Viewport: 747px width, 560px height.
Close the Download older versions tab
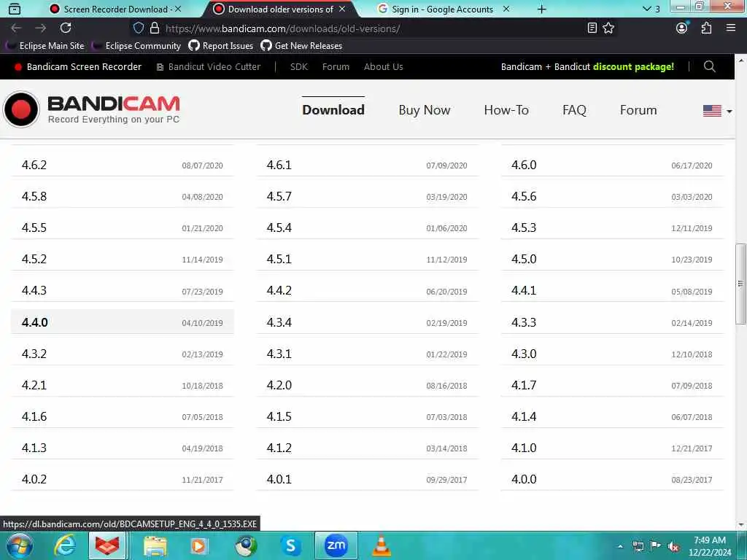pyautogui.click(x=342, y=9)
